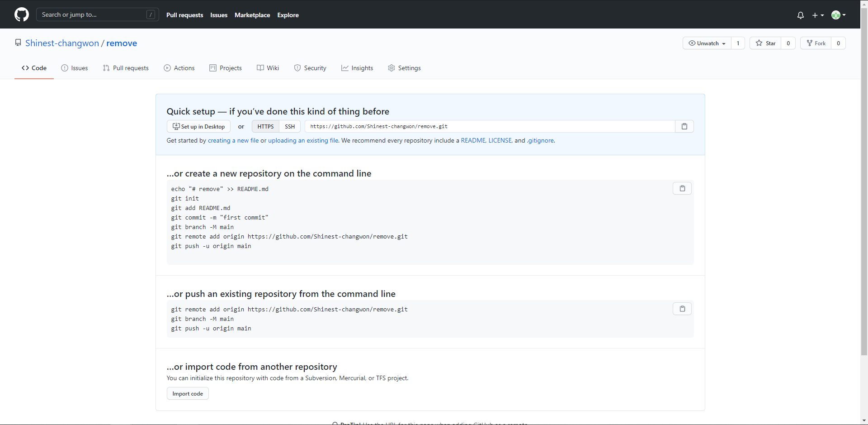Select SSH clone protocol
This screenshot has height=425, width=868.
(290, 126)
